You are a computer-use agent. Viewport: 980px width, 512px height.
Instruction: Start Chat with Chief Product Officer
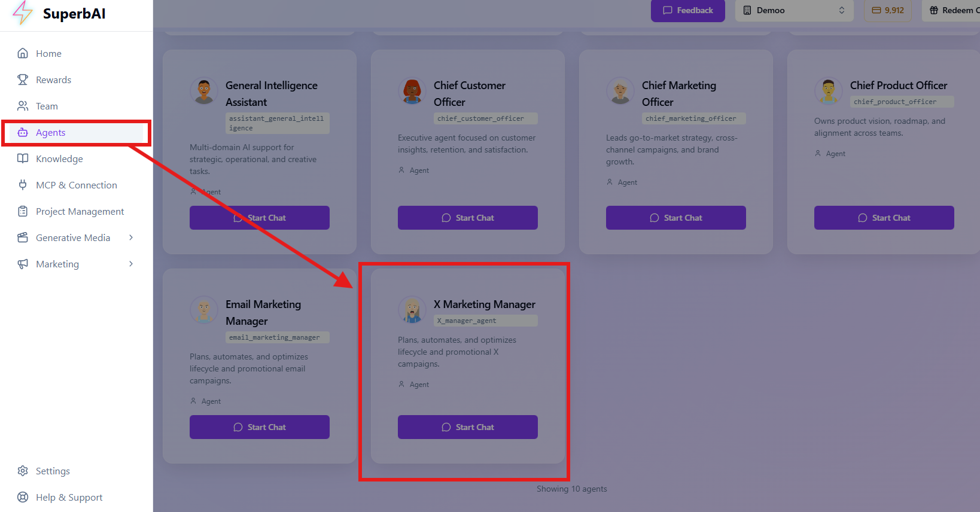(x=884, y=218)
